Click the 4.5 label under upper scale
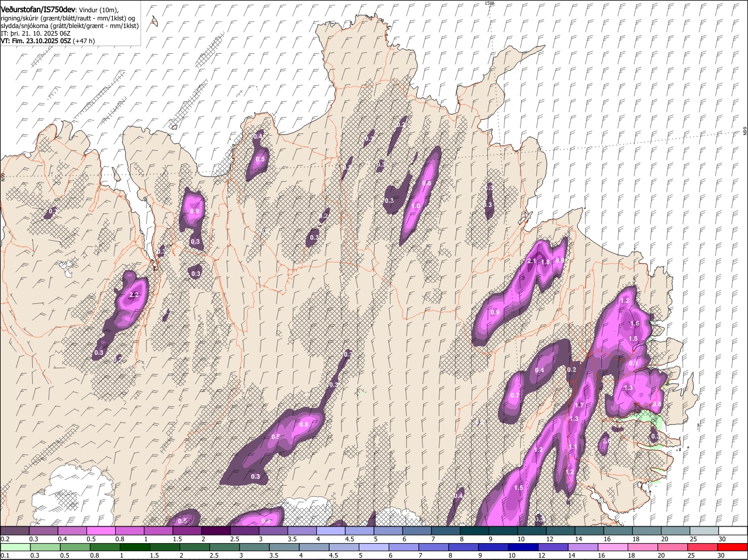 point(350,539)
